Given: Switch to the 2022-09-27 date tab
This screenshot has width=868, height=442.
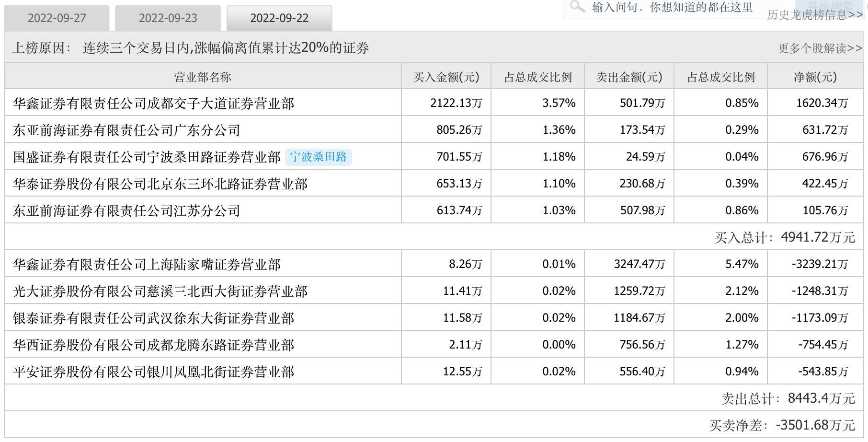Looking at the screenshot, I should (x=57, y=18).
